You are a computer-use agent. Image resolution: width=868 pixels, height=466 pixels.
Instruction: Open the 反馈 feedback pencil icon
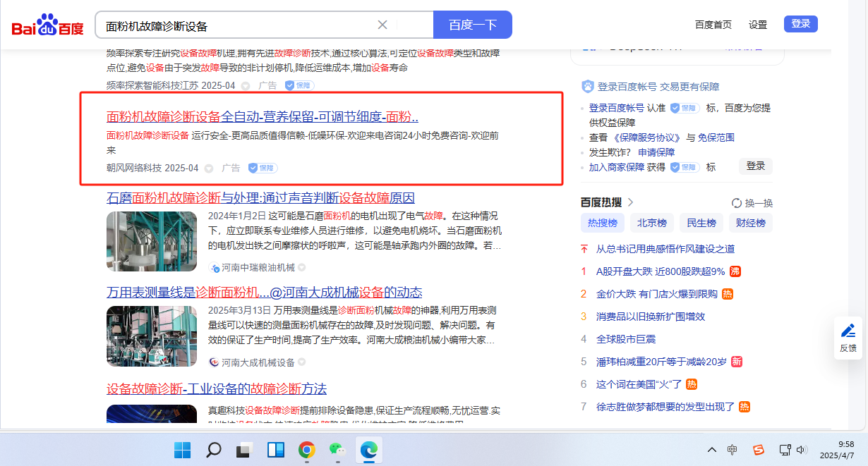point(848,330)
